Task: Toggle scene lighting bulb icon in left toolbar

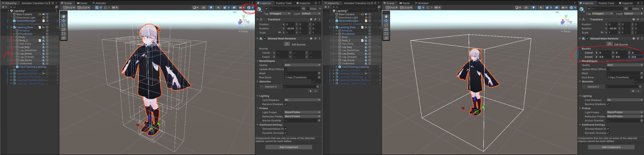Action: point(211,8)
